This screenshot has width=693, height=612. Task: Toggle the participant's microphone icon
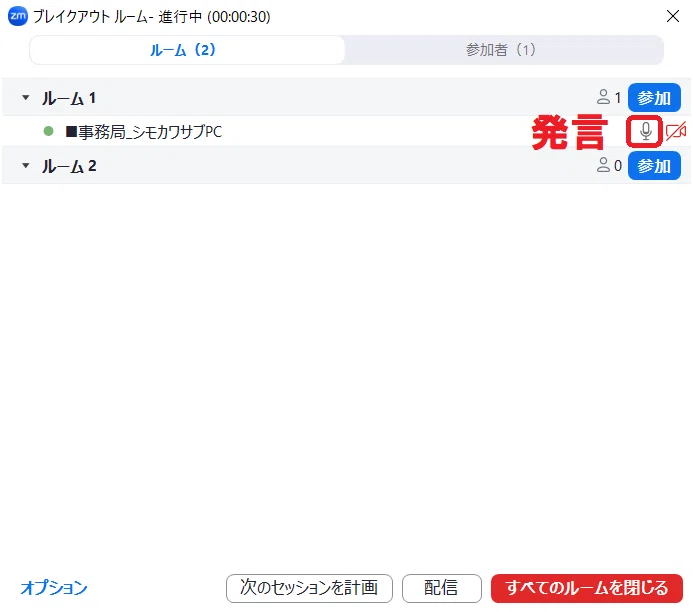point(646,131)
